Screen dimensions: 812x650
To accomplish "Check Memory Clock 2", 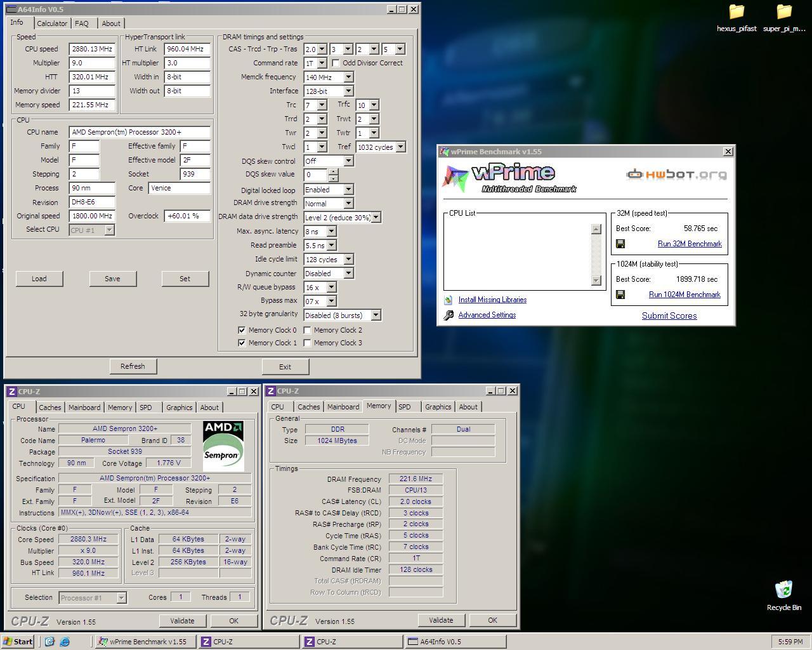I will click(x=307, y=330).
